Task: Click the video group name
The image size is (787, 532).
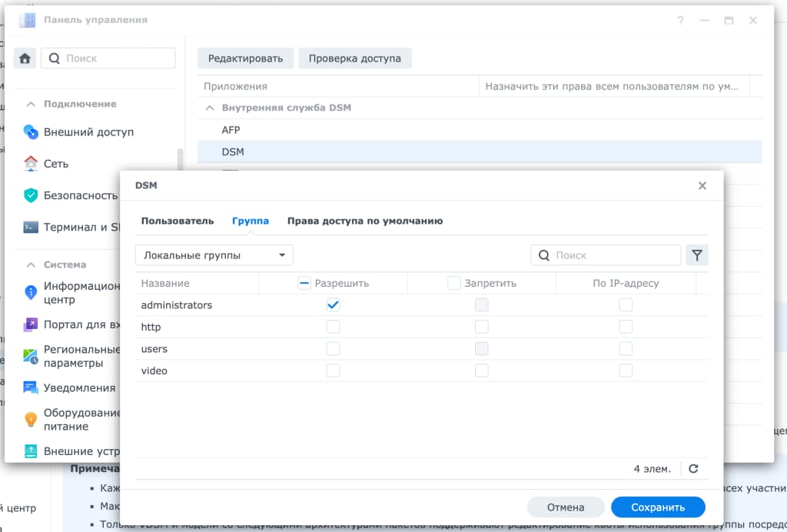Action: [x=154, y=371]
